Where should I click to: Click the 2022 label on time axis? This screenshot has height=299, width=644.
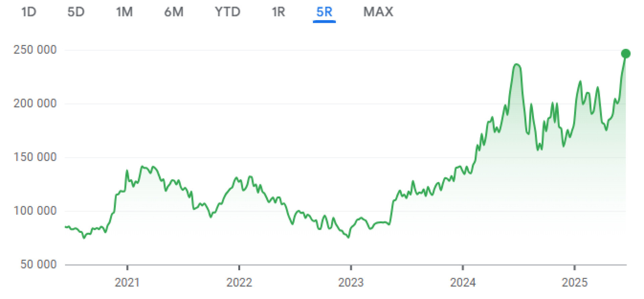[x=239, y=282]
